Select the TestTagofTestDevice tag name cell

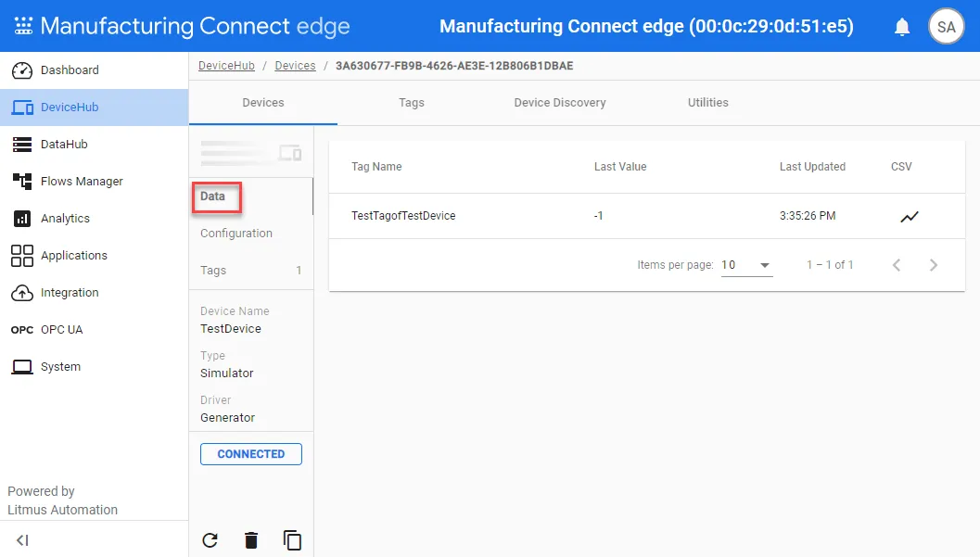(403, 215)
